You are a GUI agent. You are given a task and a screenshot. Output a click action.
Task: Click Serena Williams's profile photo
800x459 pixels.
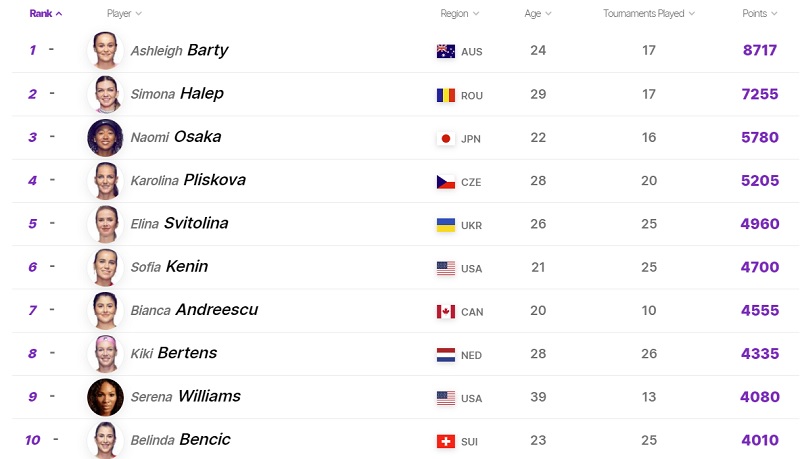pyautogui.click(x=105, y=397)
